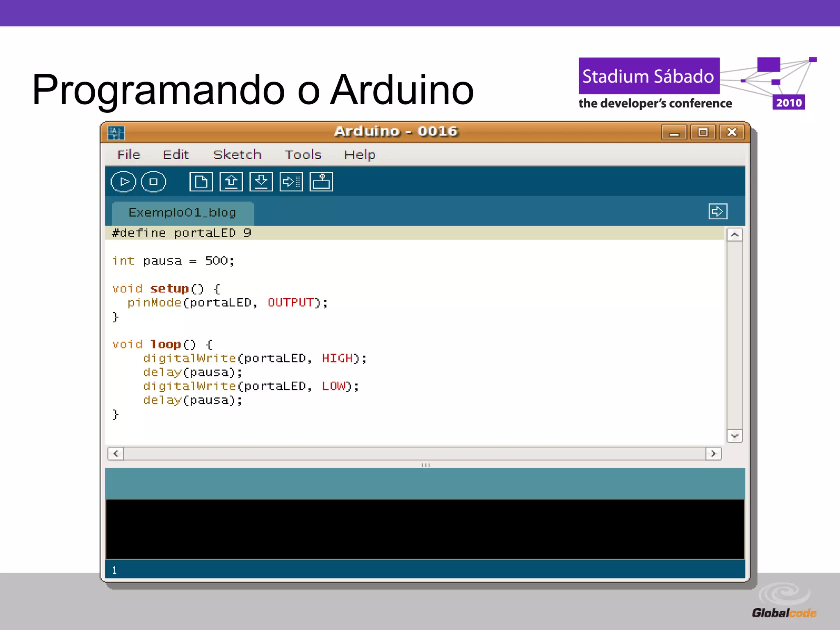Click the line number 1 in status bar
Viewport: 840px width, 630px height.
pos(114,570)
